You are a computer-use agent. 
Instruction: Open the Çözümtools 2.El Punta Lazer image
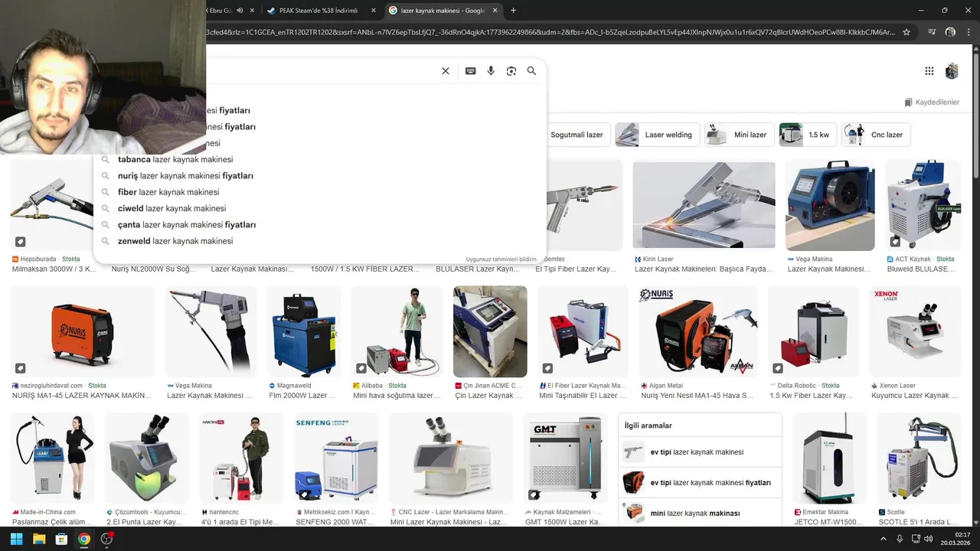tap(146, 458)
